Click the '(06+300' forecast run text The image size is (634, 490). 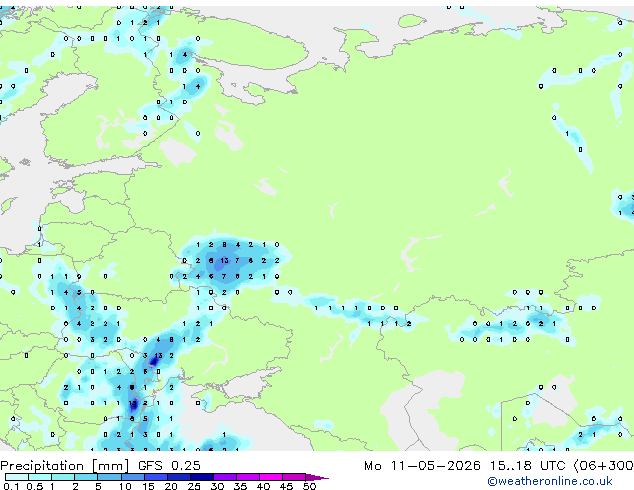pos(604,466)
